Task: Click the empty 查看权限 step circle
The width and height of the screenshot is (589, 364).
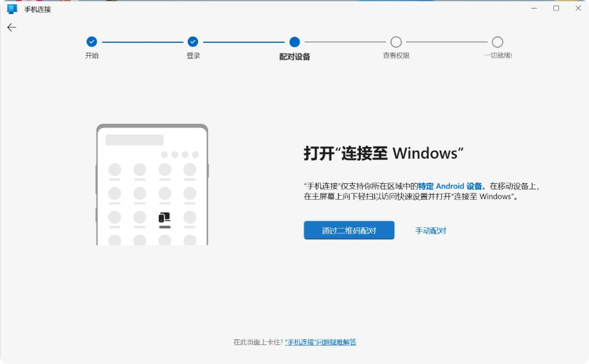Action: click(x=396, y=42)
